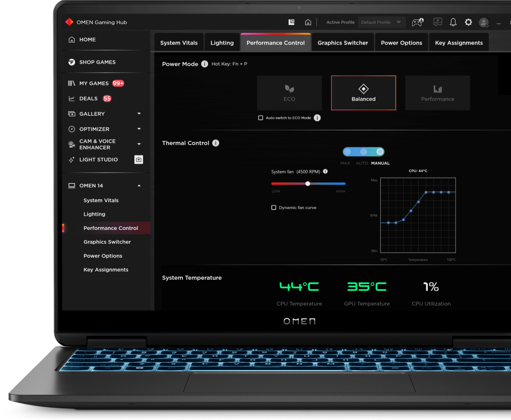Open the game controller settings icon
Viewport: 511px width, 420px height.
pyautogui.click(x=418, y=22)
